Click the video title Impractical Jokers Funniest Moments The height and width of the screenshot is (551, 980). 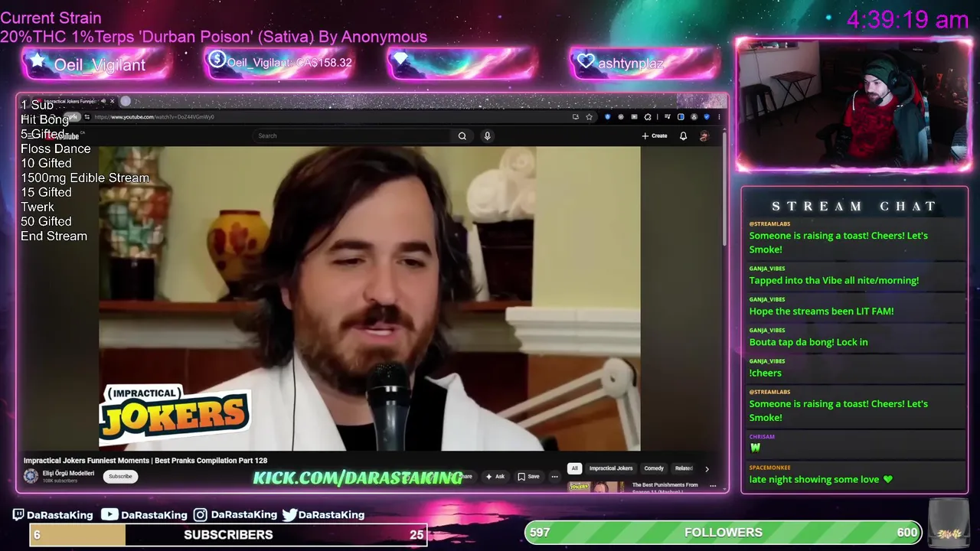tap(145, 461)
